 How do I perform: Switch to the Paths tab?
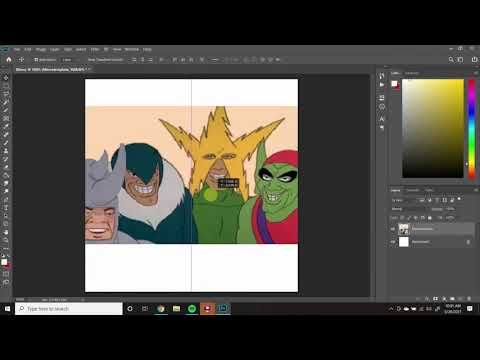click(x=429, y=190)
